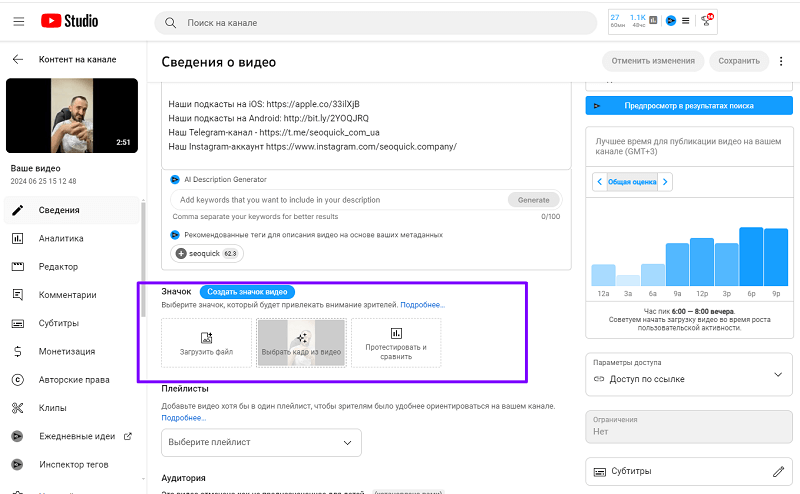The image size is (800, 494).
Task: Click the AI Description Generator icon
Action: [175, 180]
